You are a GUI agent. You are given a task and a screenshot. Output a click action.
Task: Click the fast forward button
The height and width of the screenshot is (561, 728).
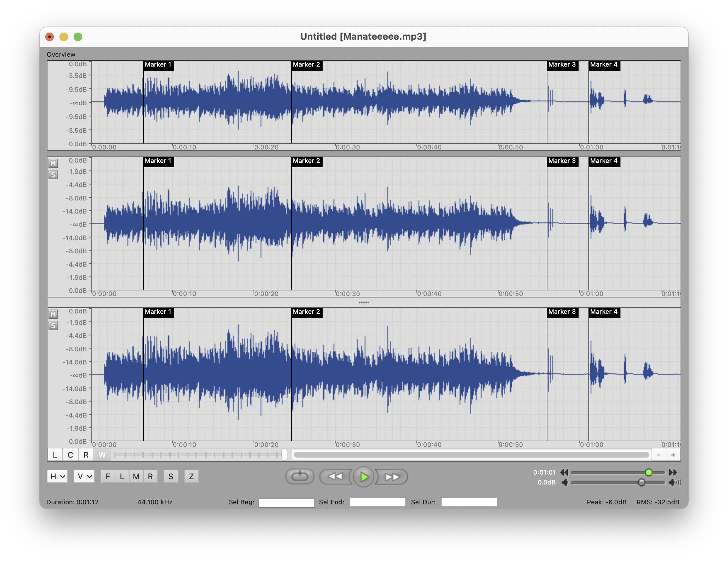tap(392, 476)
